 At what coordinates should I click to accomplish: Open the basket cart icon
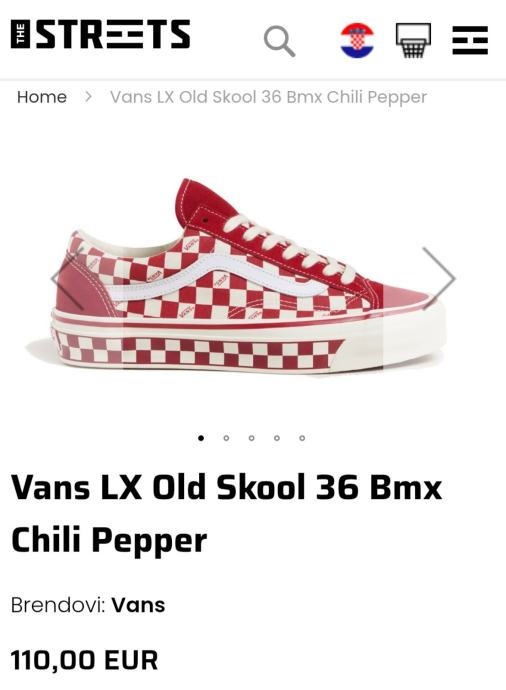pos(413,40)
